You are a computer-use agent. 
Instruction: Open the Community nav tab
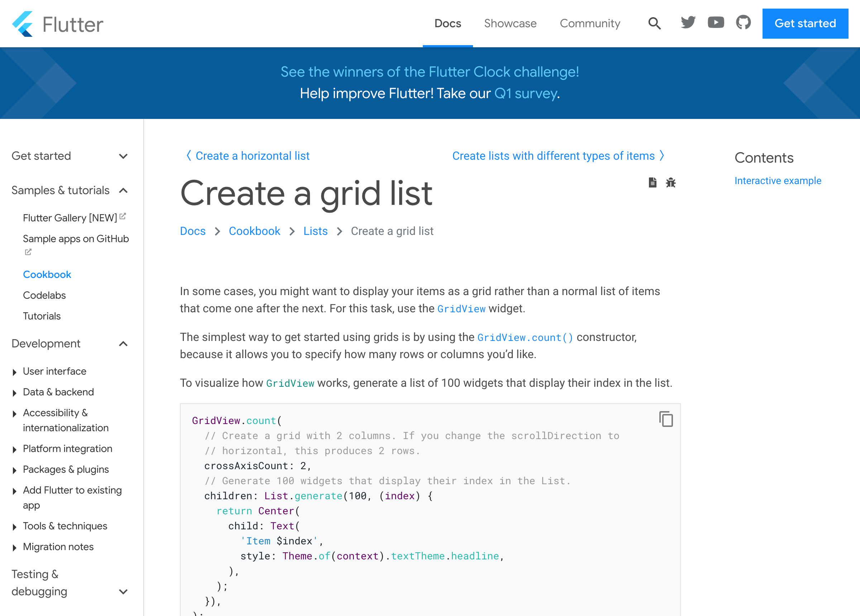pyautogui.click(x=590, y=24)
